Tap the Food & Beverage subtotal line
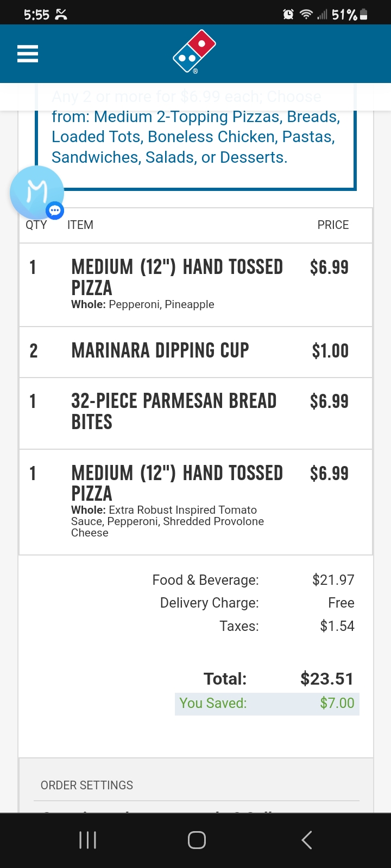The height and width of the screenshot is (868, 391). click(x=253, y=580)
